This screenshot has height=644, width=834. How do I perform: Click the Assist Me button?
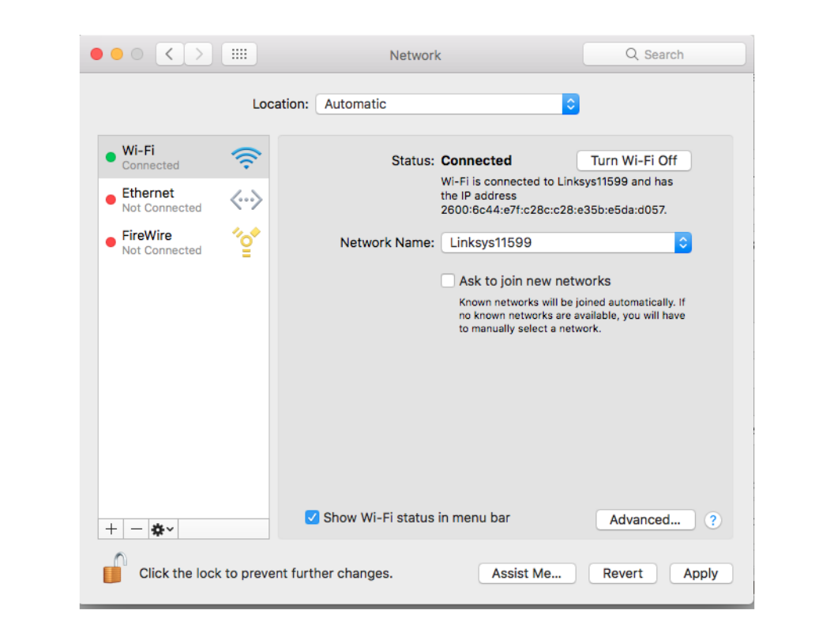point(527,574)
